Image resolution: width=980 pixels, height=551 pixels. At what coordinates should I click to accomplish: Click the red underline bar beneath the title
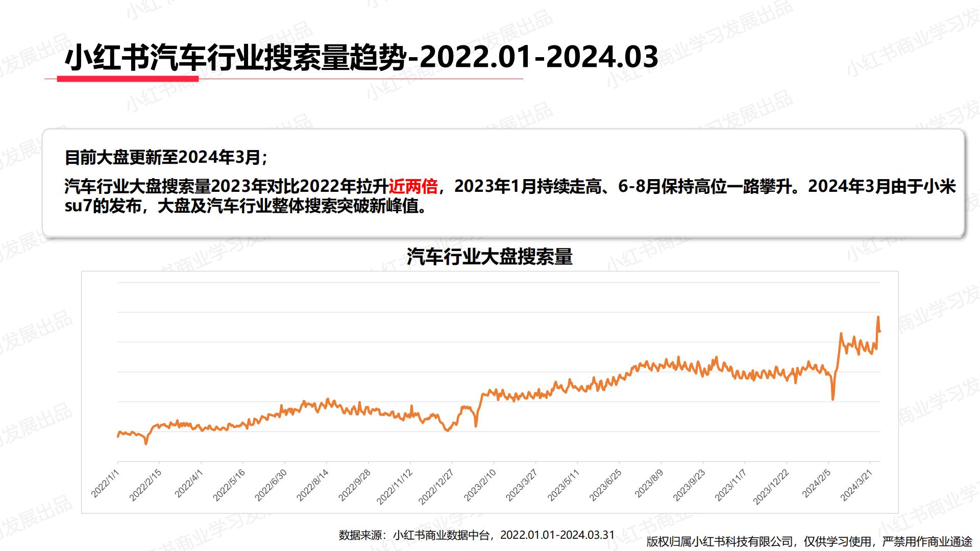128,79
